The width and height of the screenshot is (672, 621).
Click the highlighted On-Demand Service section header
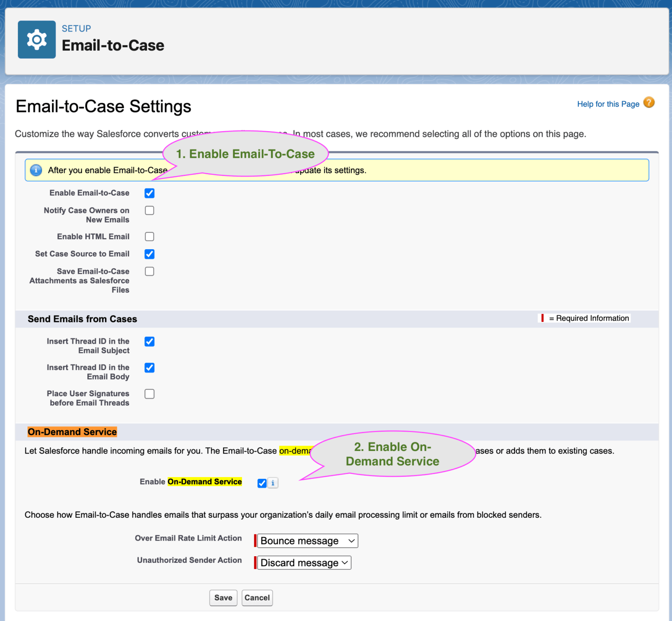72,432
